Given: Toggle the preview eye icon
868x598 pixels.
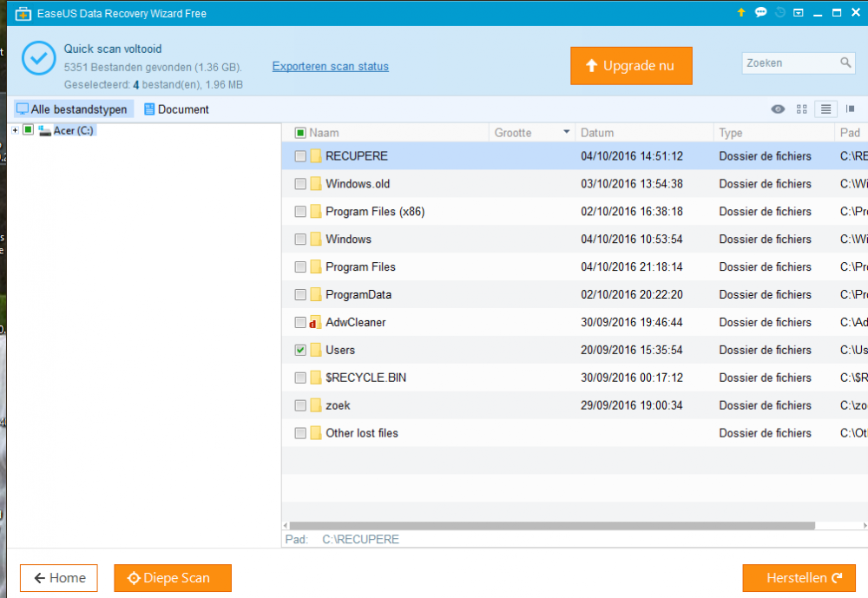Looking at the screenshot, I should 778,109.
